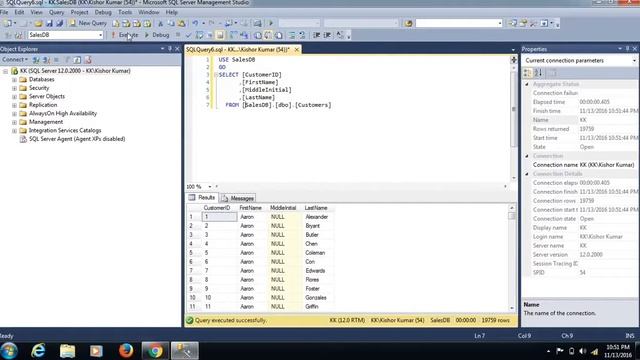640x360 pixels.
Task: Click the Save All icon
Action: click(60, 24)
